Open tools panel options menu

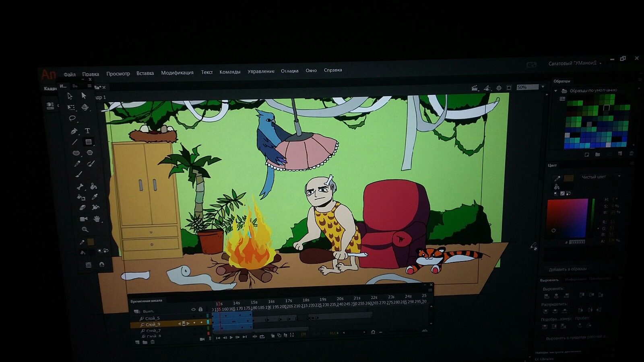[89, 86]
